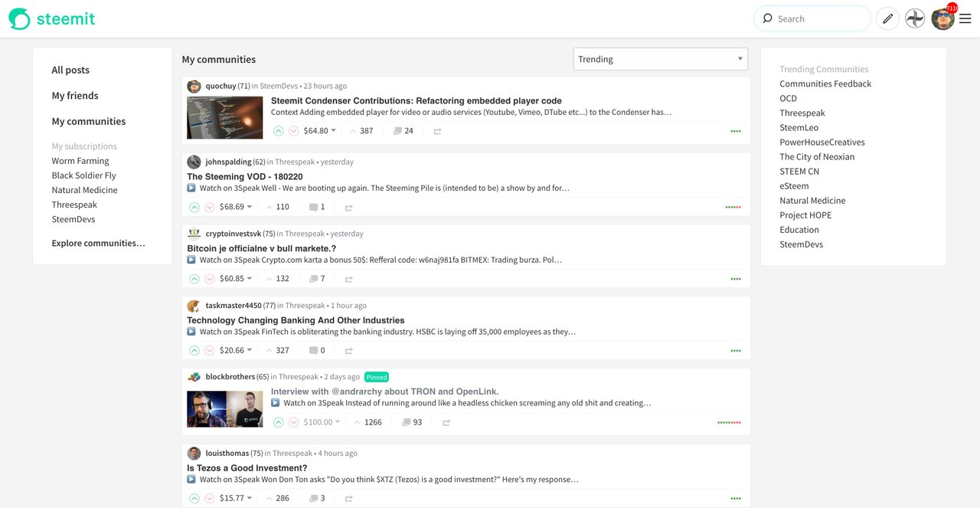This screenshot has width=980, height=508.
Task: Open the 3Speak play icon on the Tezos post
Action: (x=191, y=480)
